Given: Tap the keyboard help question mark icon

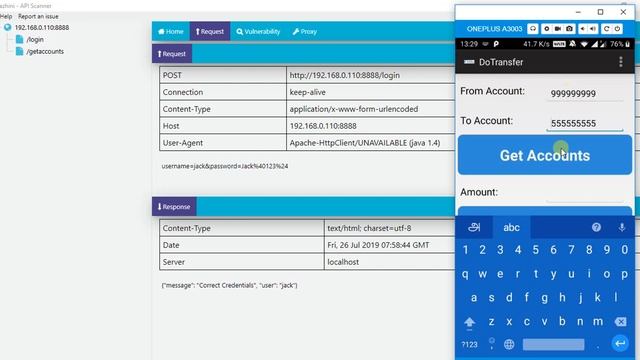Looking at the screenshot, I should (x=596, y=227).
